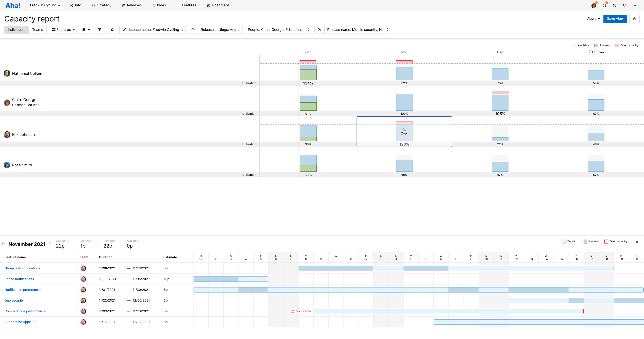644x339 pixels.
Task: Open the filter funnel icon
Action: [x=100, y=30]
